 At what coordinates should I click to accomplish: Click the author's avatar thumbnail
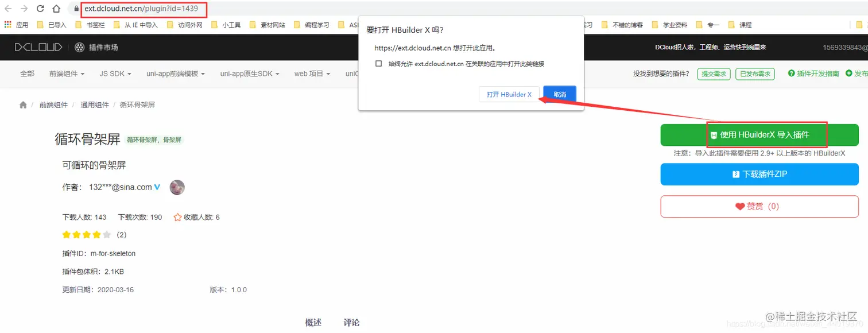click(x=177, y=187)
